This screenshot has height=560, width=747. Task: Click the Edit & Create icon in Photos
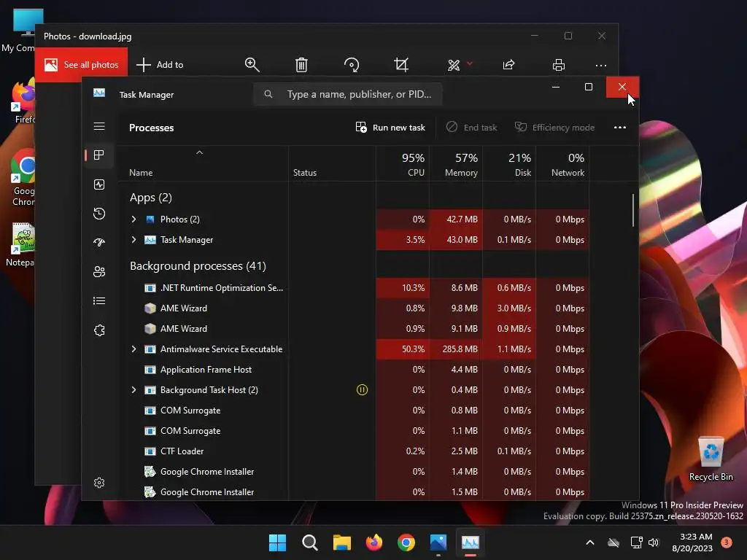pos(454,65)
